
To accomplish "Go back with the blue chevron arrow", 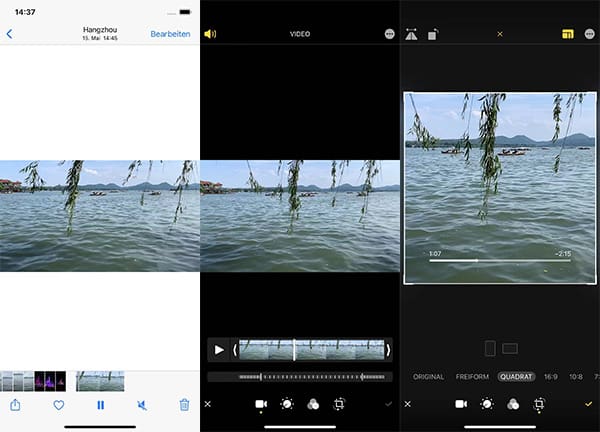I will click(x=10, y=34).
